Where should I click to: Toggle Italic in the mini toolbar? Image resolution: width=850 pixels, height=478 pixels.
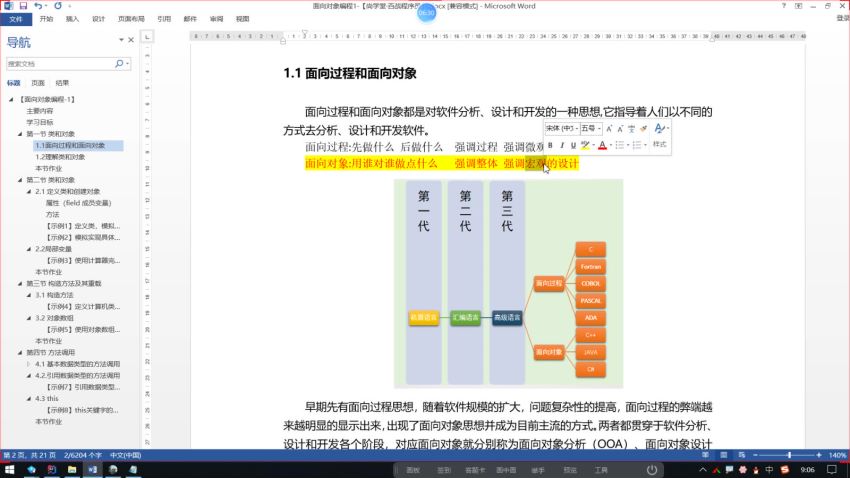[x=562, y=145]
